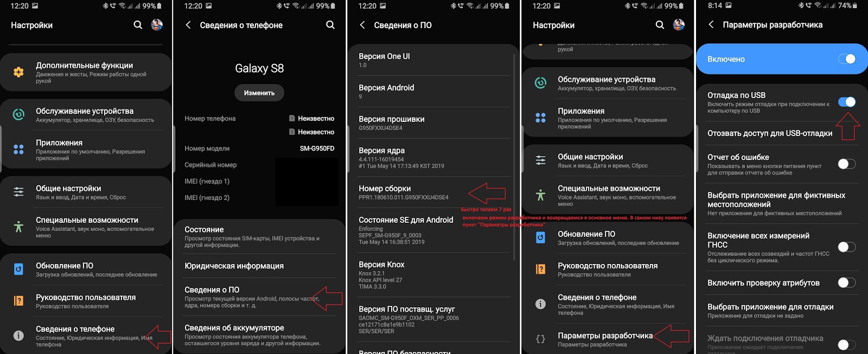The image size is (868, 354).
Task: Tap search icon on Сведения о телефоне screen
Action: 330,25
